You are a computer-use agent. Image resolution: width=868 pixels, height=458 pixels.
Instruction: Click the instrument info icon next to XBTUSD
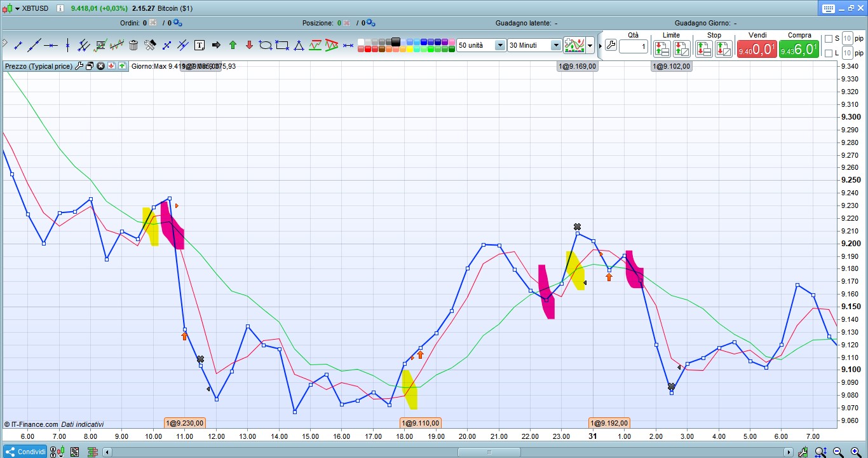60,8
